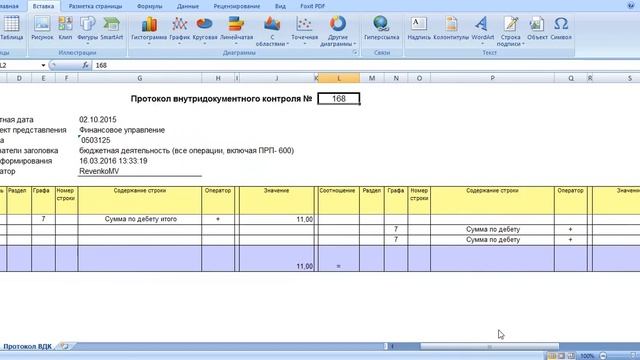The height and width of the screenshot is (360, 640).
Task: Select column P header
Action: pyautogui.click(x=492, y=78)
